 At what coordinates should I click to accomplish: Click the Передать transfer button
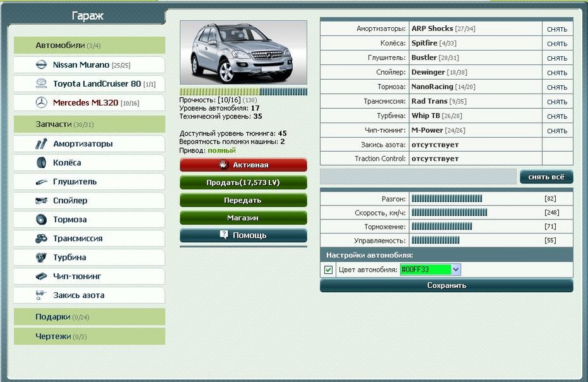click(x=243, y=200)
